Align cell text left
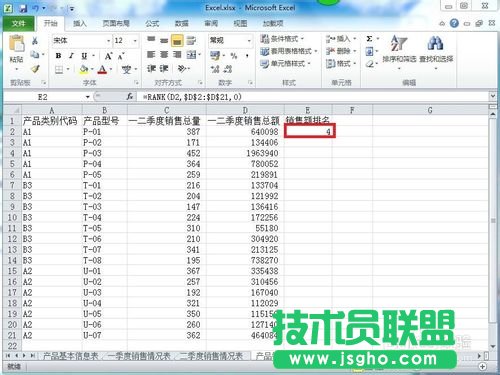Viewport: 500px width, 375px height. (151, 54)
